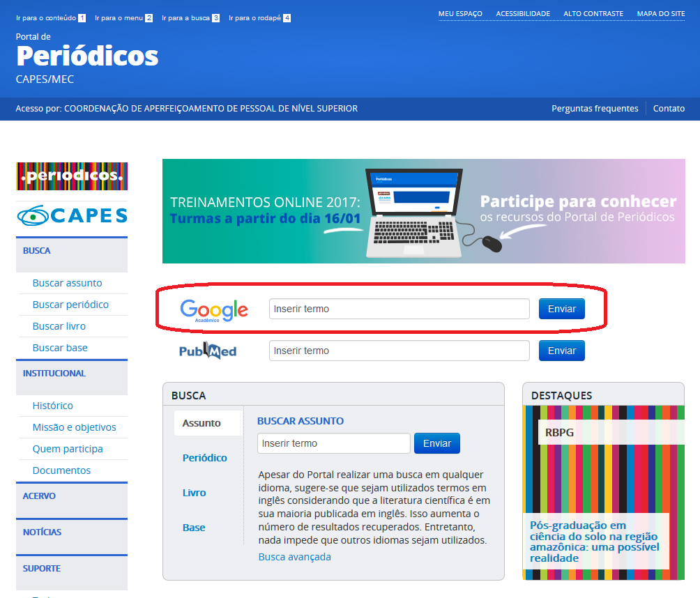This screenshot has height=598, width=700.
Task: Open Buscar base in sidebar
Action: point(60,348)
